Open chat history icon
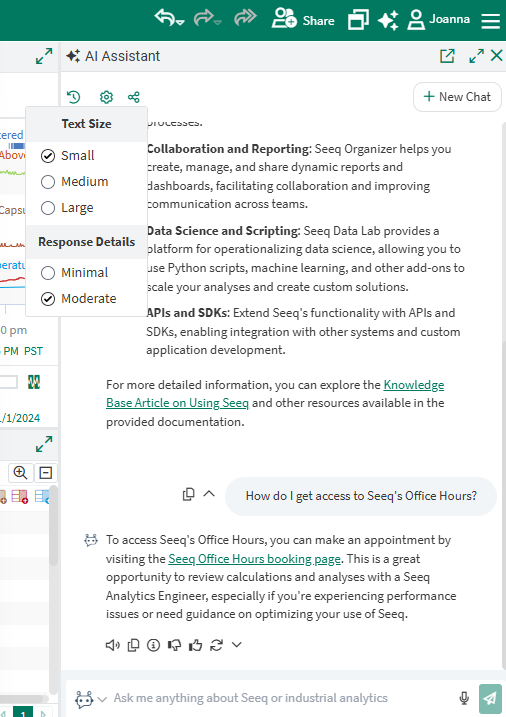The image size is (506, 717). pos(73,97)
